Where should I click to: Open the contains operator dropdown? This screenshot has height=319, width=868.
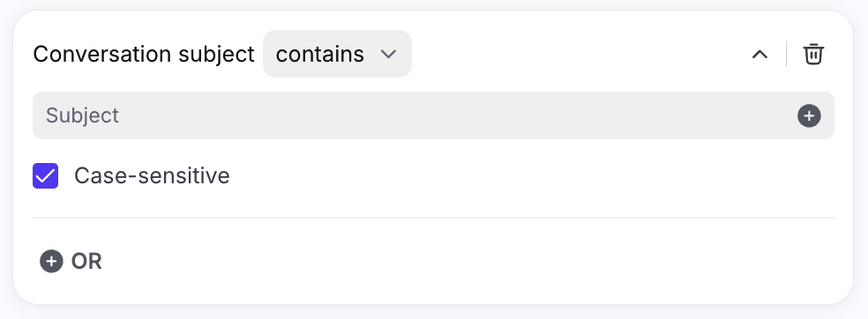[337, 54]
